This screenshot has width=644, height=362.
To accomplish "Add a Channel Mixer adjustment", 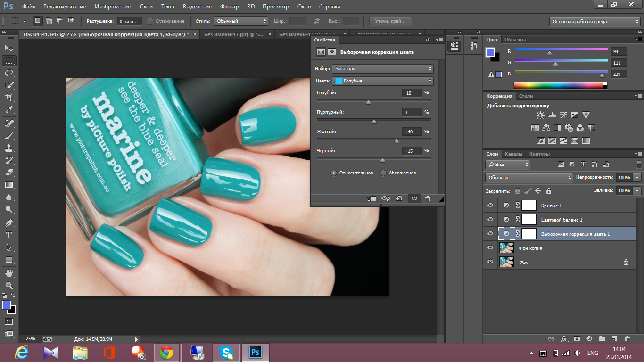I will 580,128.
